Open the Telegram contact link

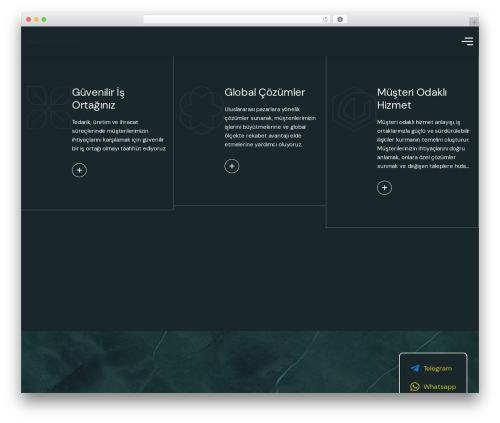432,368
